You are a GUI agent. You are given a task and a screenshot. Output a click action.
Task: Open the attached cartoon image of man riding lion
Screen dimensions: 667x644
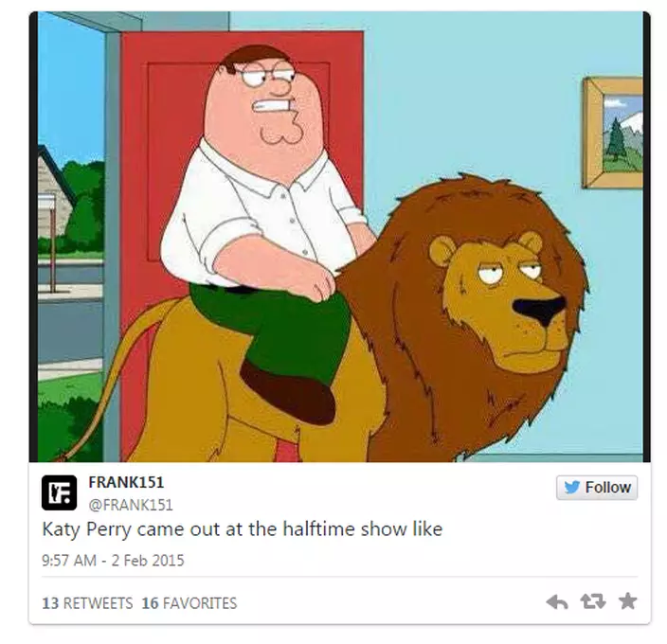click(x=340, y=237)
